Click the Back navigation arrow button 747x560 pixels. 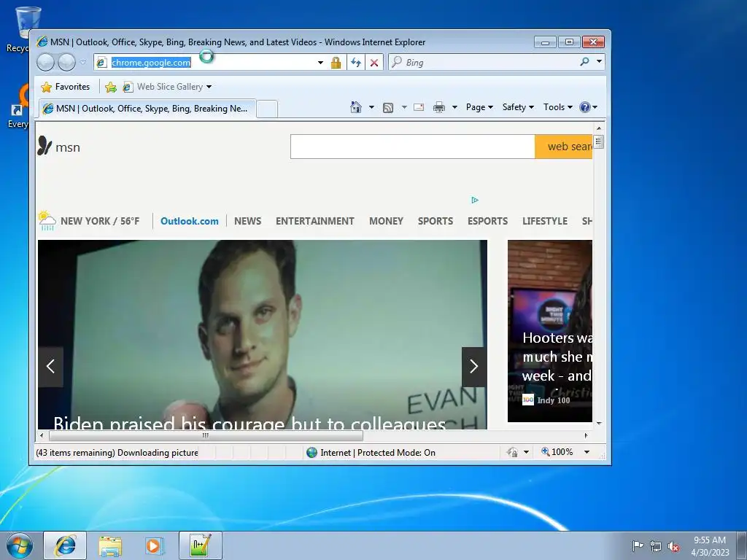click(x=46, y=63)
